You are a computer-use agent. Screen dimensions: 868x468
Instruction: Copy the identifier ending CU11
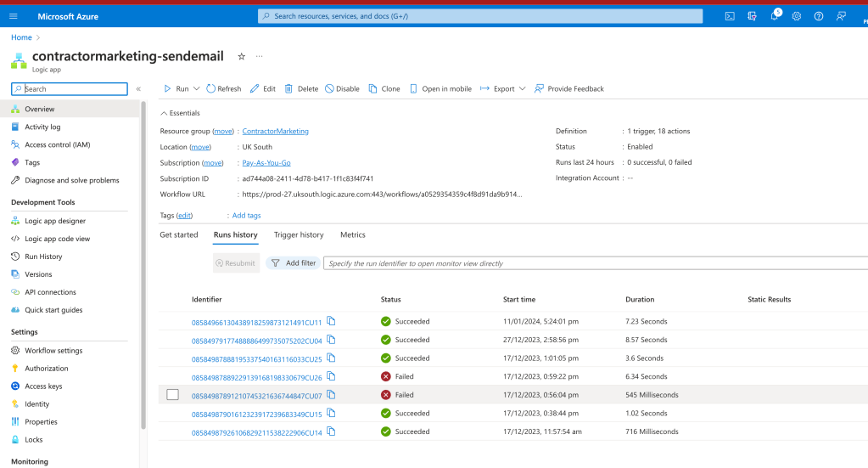[x=331, y=321]
